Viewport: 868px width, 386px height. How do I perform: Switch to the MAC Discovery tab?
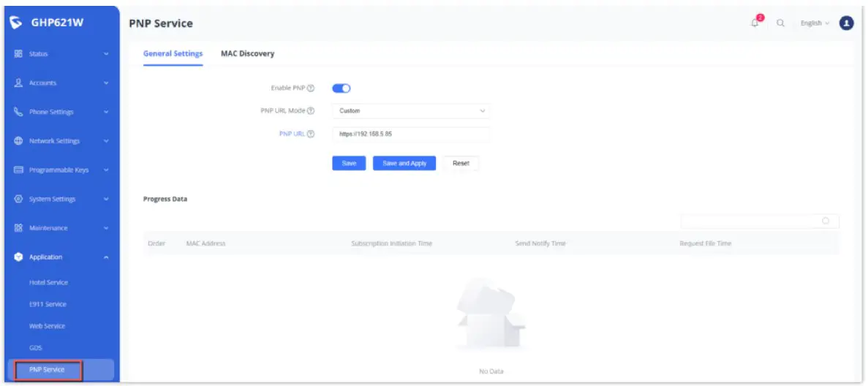[x=247, y=53]
